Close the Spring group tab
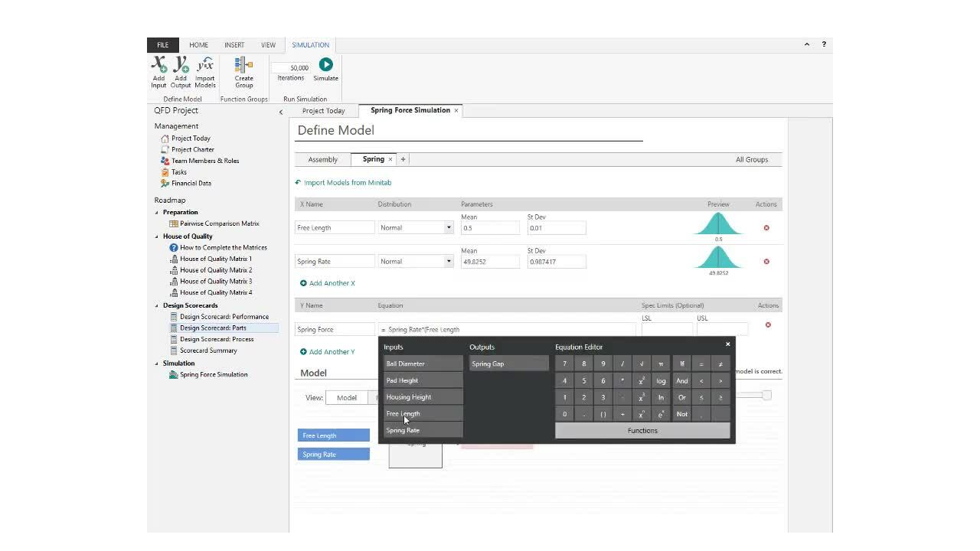 (390, 159)
